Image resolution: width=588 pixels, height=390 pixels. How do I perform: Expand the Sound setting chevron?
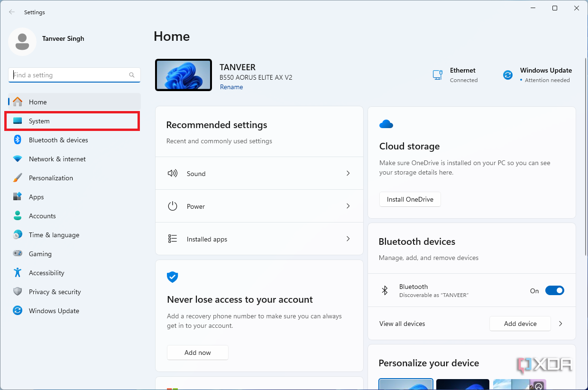(348, 174)
